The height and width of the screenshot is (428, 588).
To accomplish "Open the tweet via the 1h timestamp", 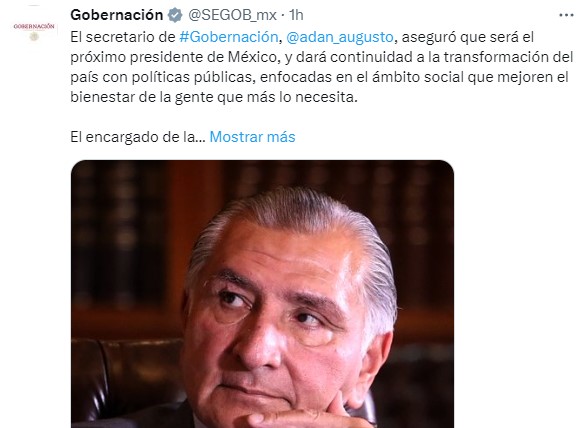I will tap(296, 15).
